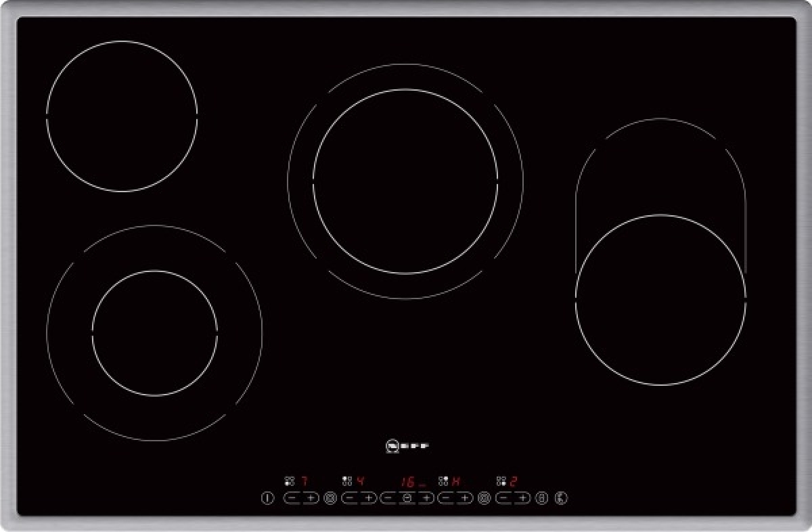Tap the NEFF brand logo
812x532 pixels.
407,446
